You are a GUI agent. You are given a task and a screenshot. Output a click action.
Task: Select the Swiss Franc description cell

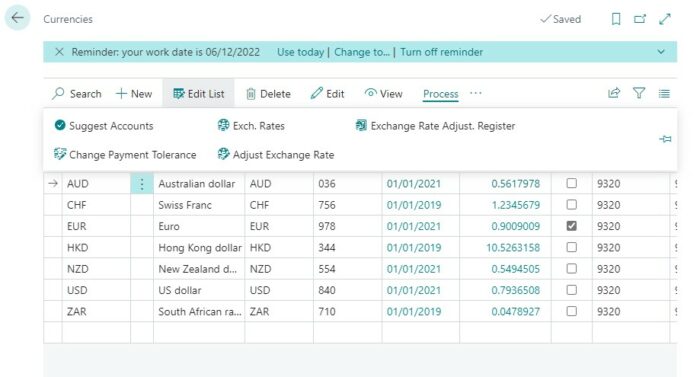coord(199,205)
